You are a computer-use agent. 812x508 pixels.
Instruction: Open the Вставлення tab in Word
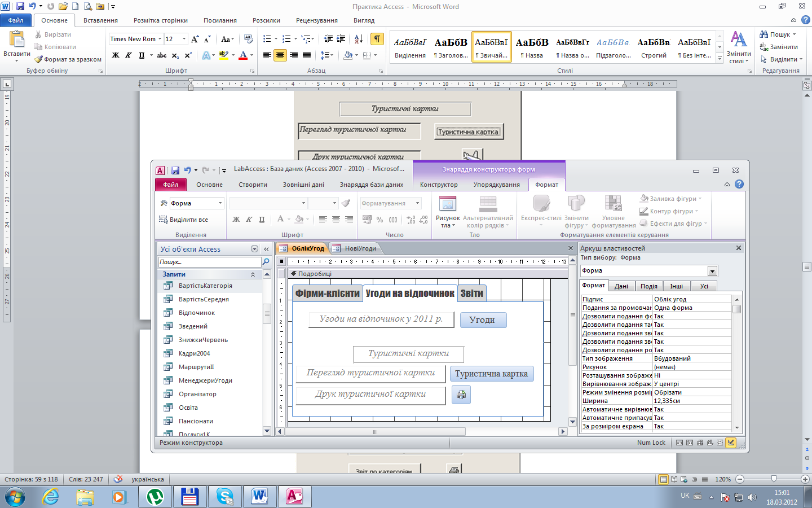click(x=100, y=20)
